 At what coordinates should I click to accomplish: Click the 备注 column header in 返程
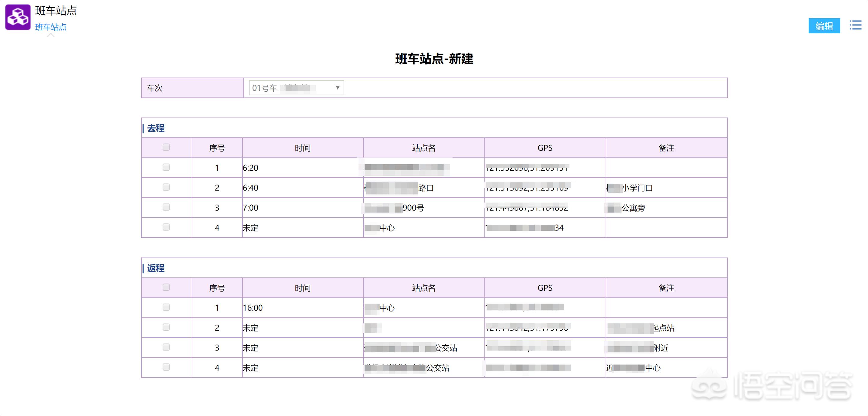click(x=666, y=288)
